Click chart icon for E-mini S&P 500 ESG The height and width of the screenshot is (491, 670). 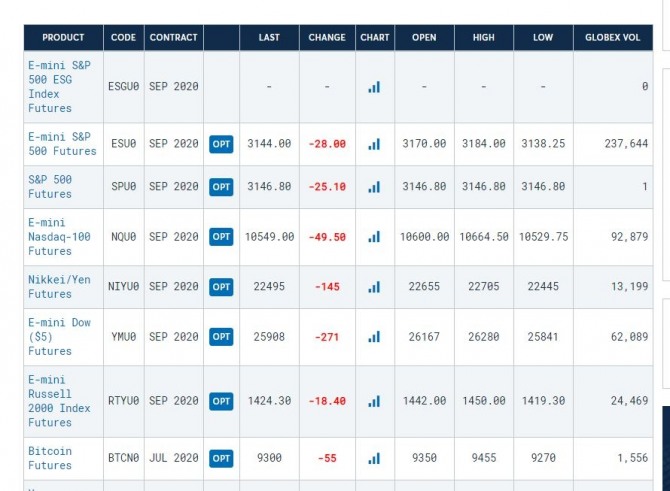374,87
